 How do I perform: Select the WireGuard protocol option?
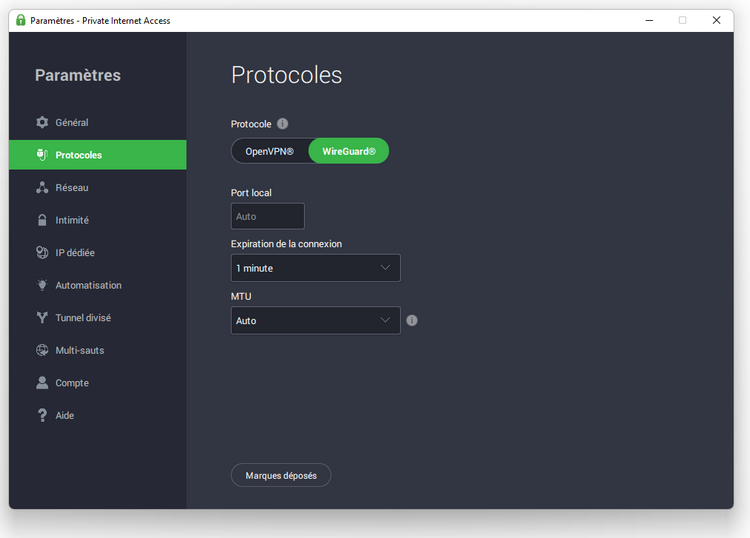(x=349, y=151)
